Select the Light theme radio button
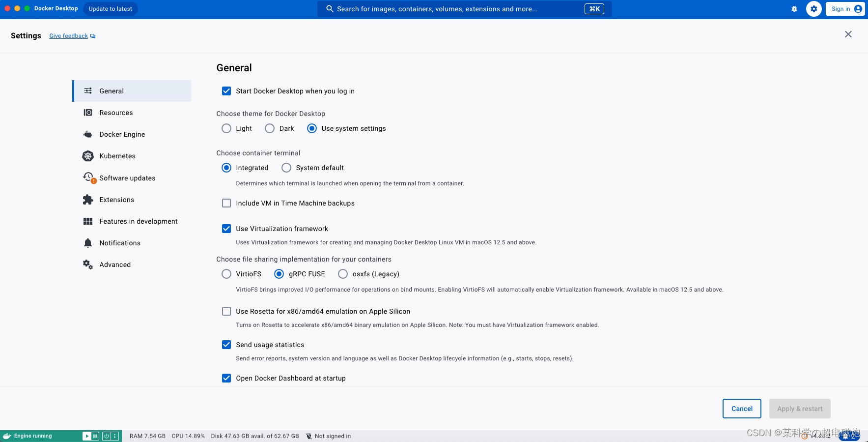This screenshot has height=442, width=868. tap(226, 128)
